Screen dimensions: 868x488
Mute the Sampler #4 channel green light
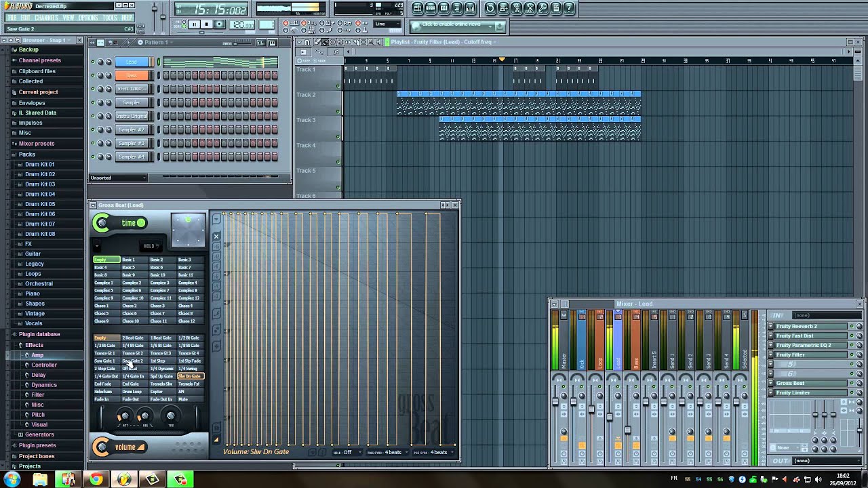[x=94, y=157]
